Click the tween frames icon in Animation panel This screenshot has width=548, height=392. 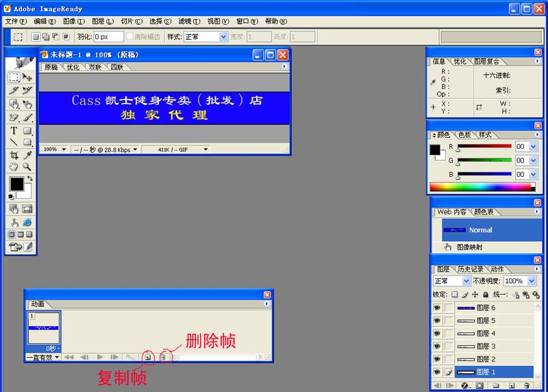(x=130, y=357)
